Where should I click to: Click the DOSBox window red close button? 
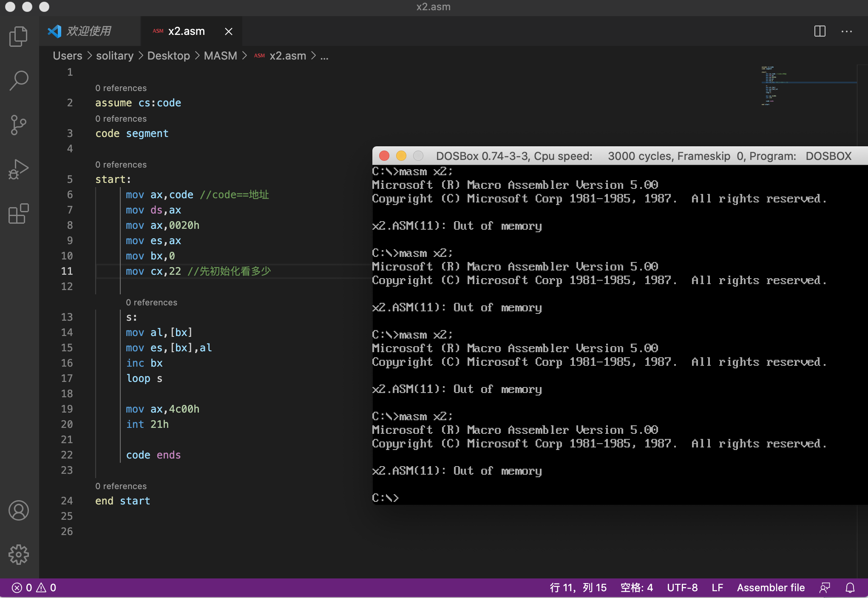tap(384, 156)
